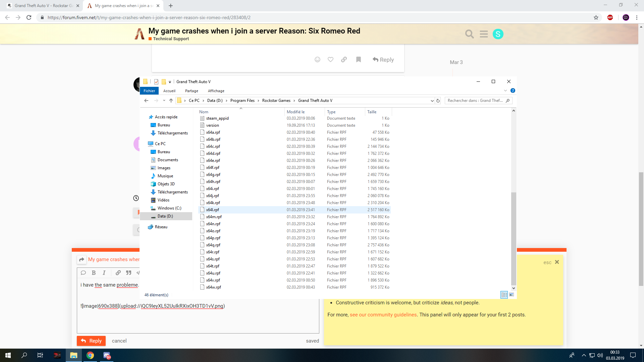Open address bar history dropdown in Explorer
This screenshot has width=644, height=362.
(432, 101)
